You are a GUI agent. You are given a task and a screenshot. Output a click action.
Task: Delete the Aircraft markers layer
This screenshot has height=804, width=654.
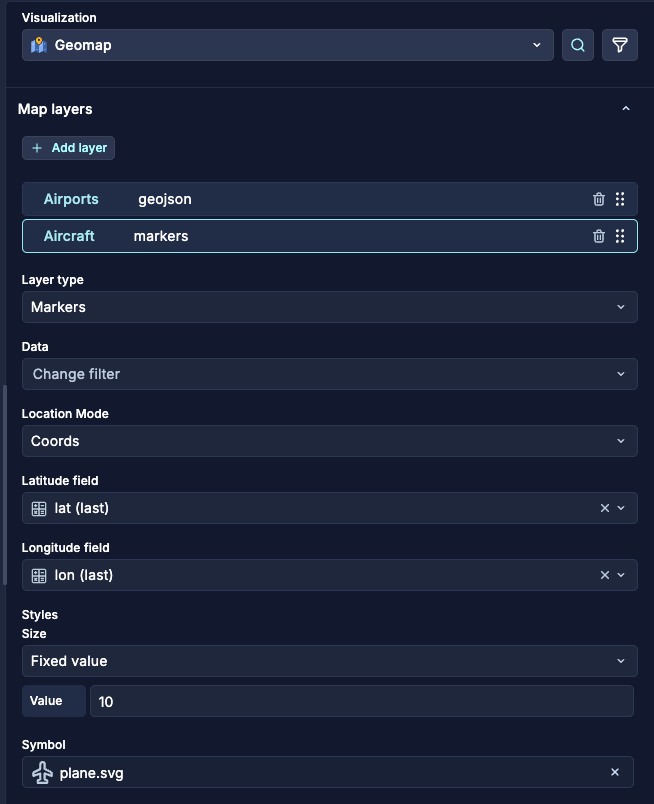598,236
